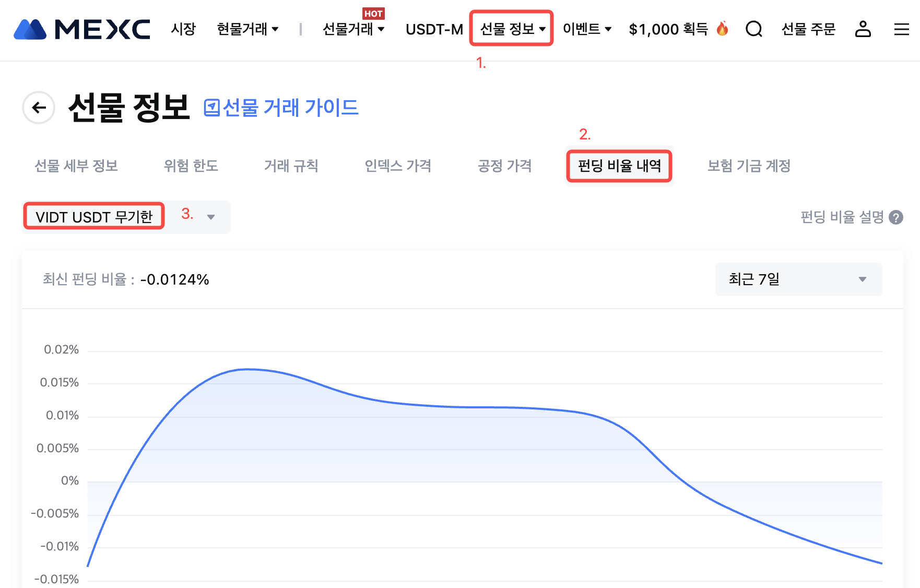Viewport: 920px width, 588px height.
Task: Click the fire icon beside $1,000 획득
Action: (722, 29)
